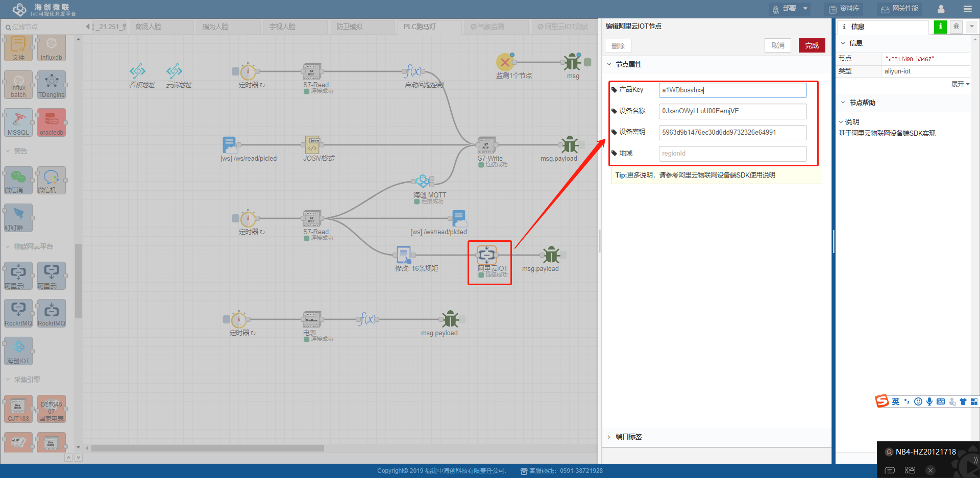Viewport: 980px width, 478px height.
Task: Open Sogou soft keyboard icon
Action: pos(941,401)
